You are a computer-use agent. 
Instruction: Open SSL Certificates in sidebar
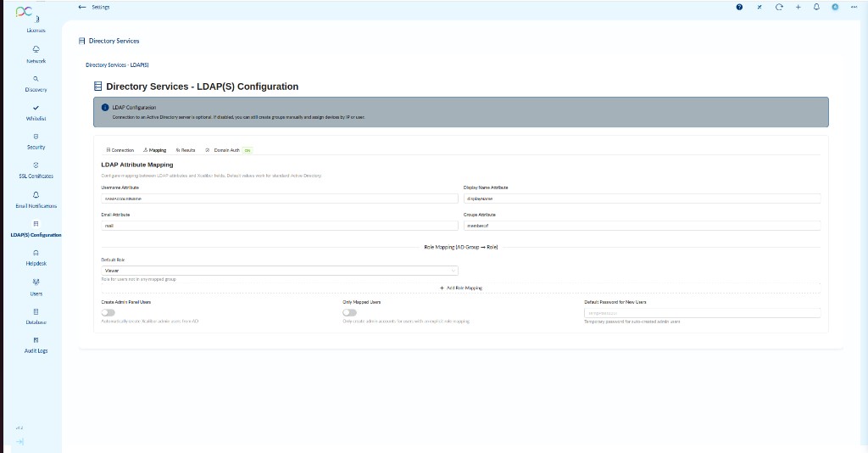click(x=36, y=171)
